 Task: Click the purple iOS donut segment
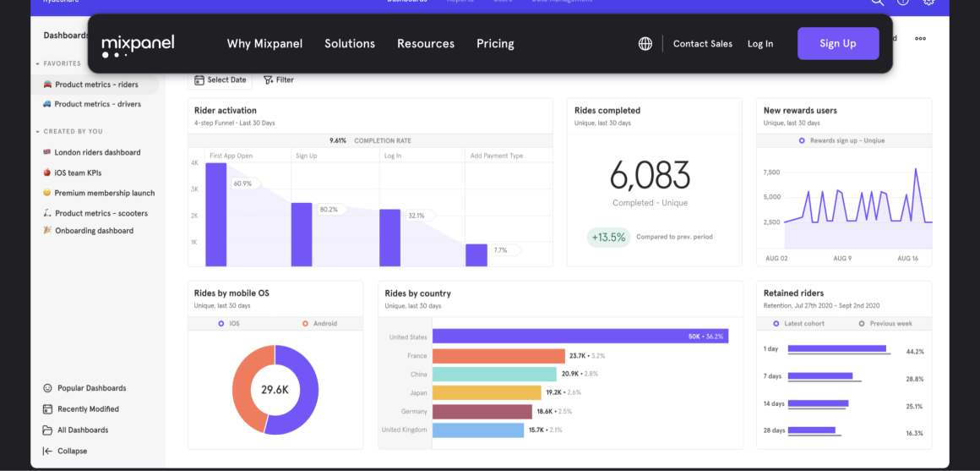click(x=306, y=391)
